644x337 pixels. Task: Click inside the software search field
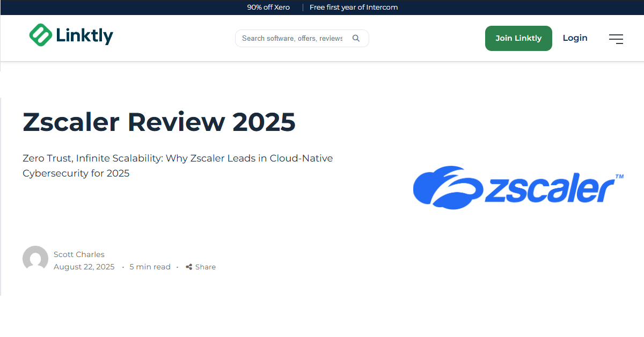pyautogui.click(x=292, y=38)
